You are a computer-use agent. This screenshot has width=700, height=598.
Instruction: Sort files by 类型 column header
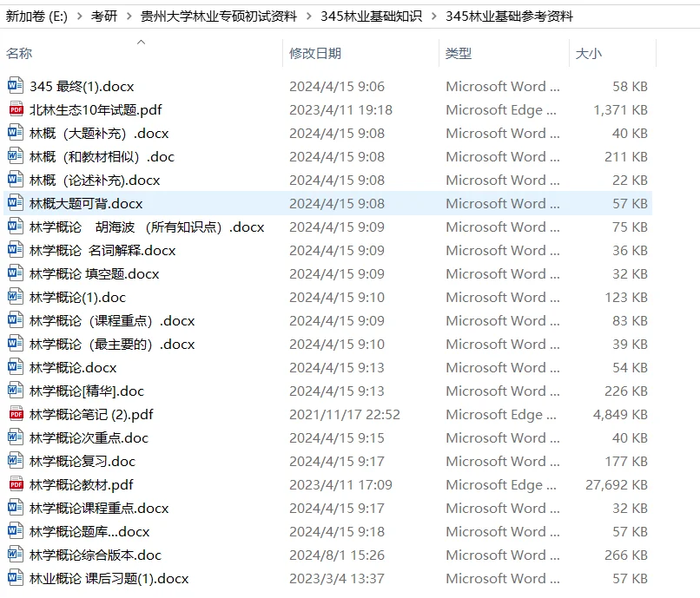459,54
